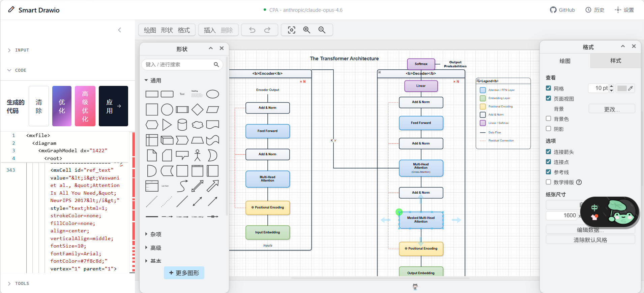This screenshot has width=644, height=293.
Task: Open the 插入 menu
Action: (x=210, y=30)
